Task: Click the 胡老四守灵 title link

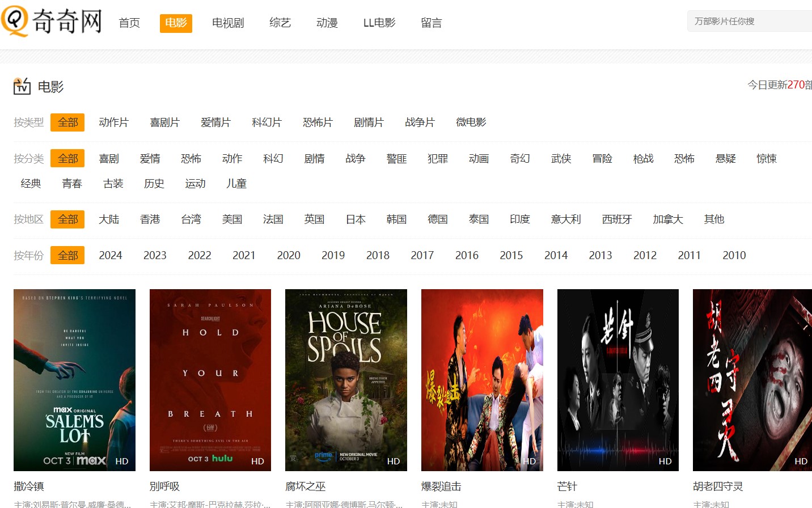Action: coord(718,486)
